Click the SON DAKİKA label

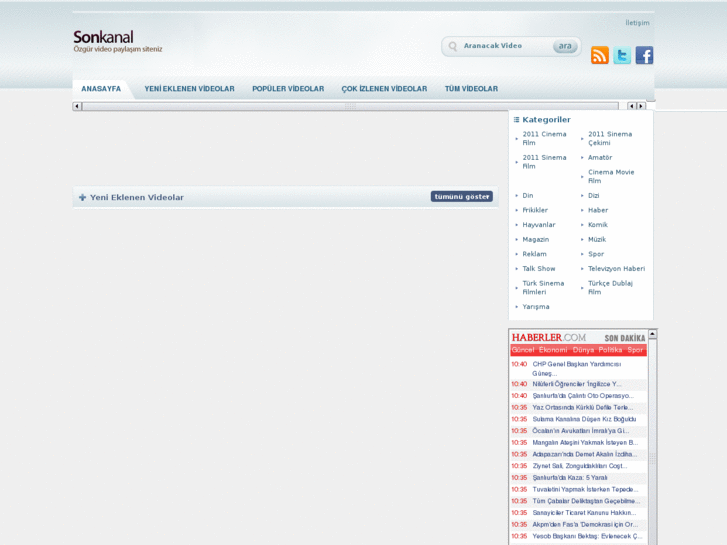(625, 338)
